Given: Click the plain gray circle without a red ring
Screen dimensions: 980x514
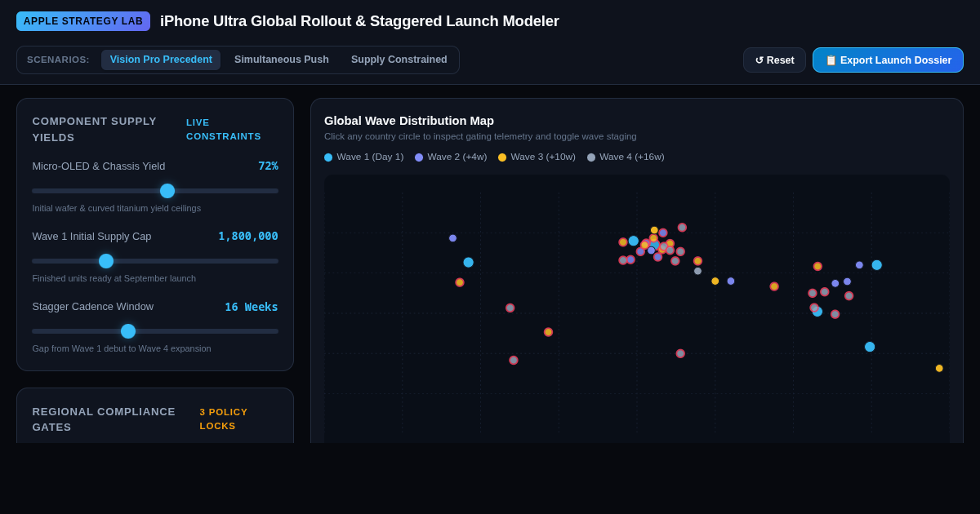Looking at the screenshot, I should click(x=697, y=271).
